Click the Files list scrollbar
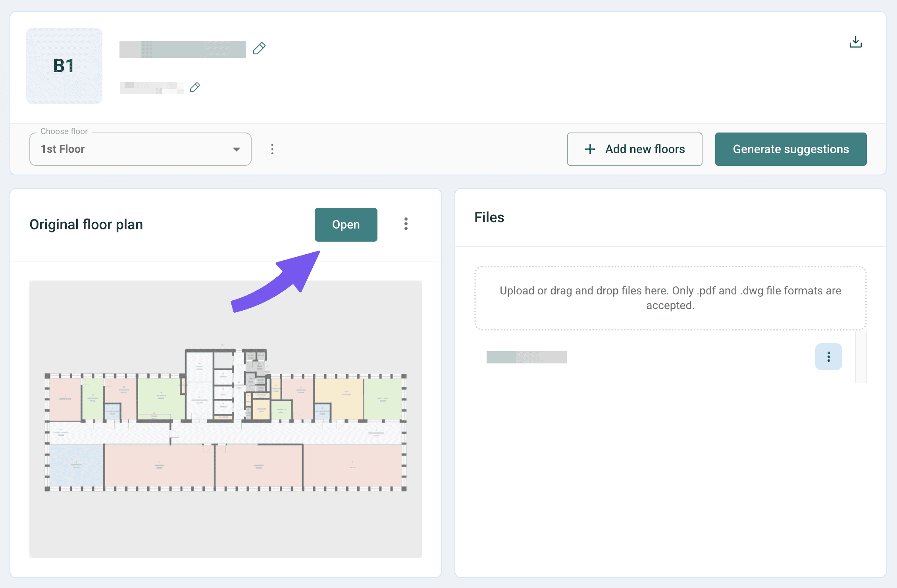 coord(860,357)
